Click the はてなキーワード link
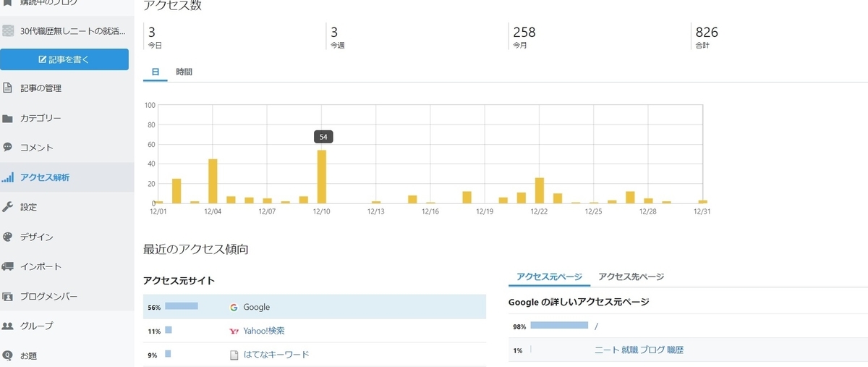 tap(276, 355)
